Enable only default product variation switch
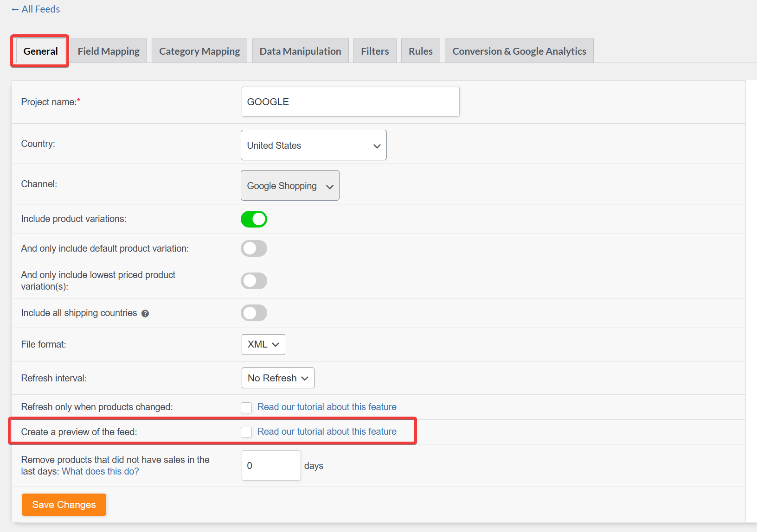The height and width of the screenshot is (532, 757). click(x=254, y=248)
